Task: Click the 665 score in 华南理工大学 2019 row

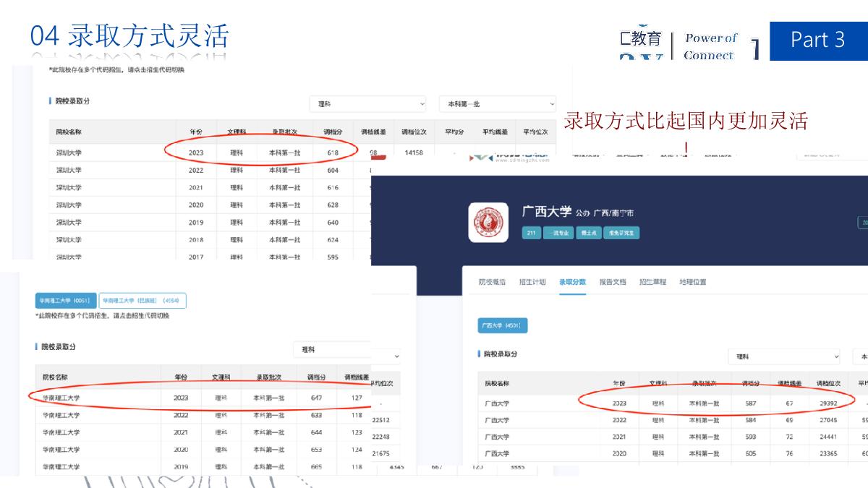Action: coord(316,467)
